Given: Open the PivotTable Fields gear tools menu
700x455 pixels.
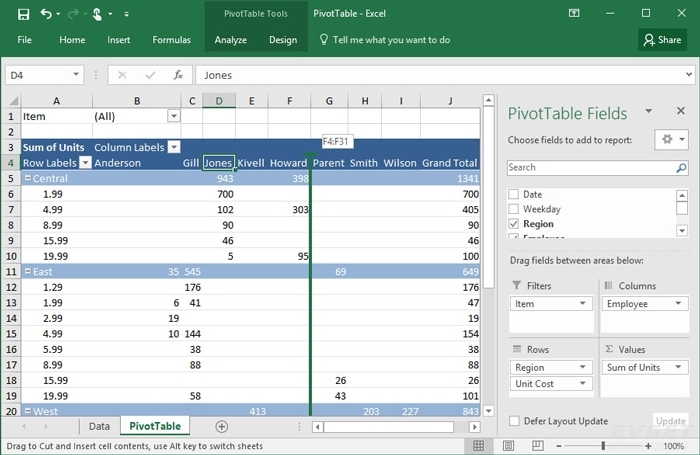Looking at the screenshot, I should click(669, 139).
